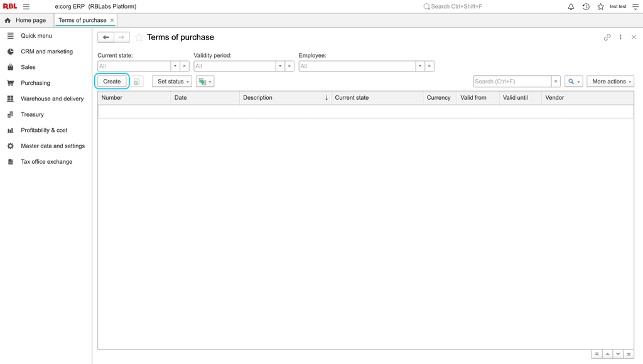Click the Quick menu list icon

pyautogui.click(x=11, y=36)
